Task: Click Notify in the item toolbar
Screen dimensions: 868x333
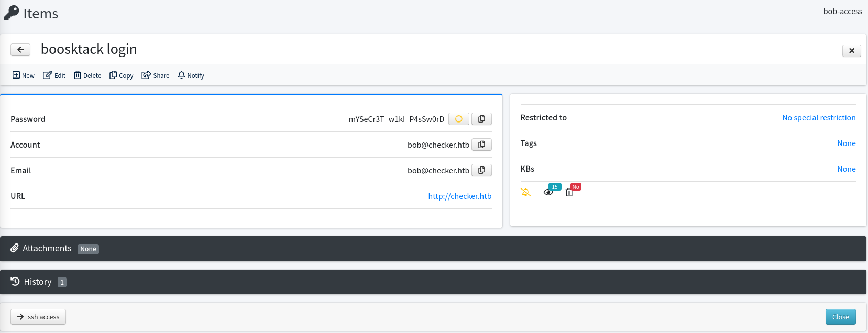Action: pyautogui.click(x=191, y=75)
